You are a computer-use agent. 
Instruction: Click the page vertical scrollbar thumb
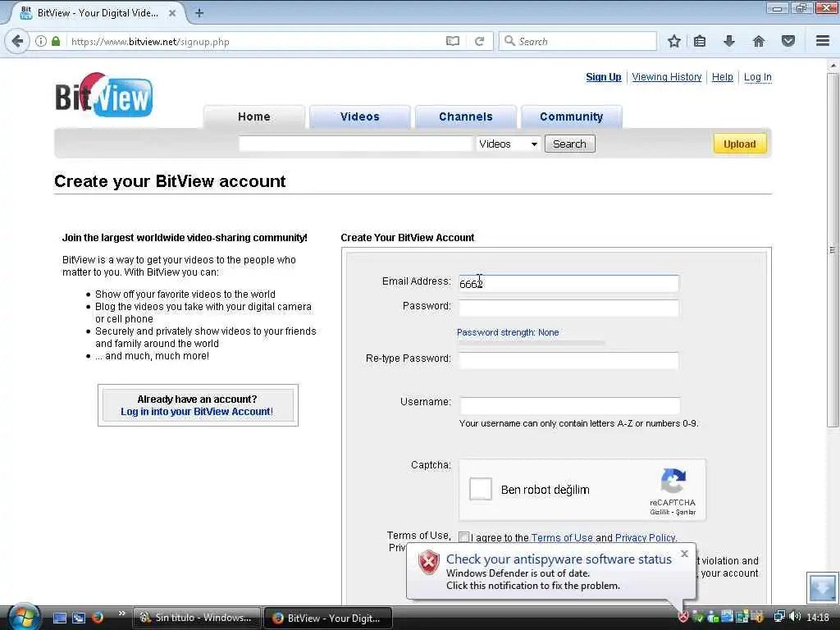click(832, 249)
